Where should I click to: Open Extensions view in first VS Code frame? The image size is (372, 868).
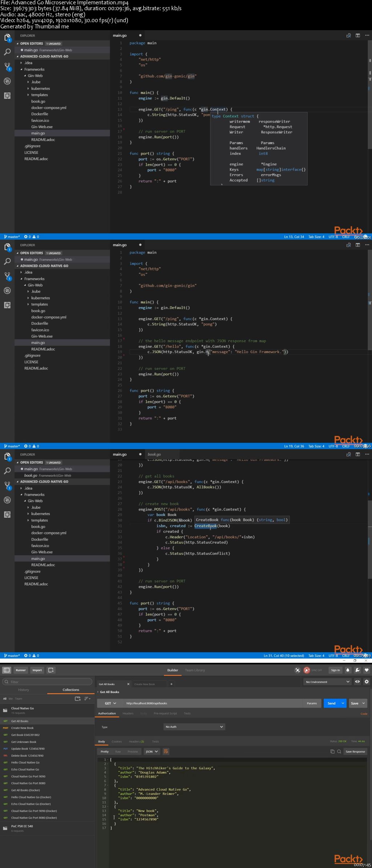point(7,96)
